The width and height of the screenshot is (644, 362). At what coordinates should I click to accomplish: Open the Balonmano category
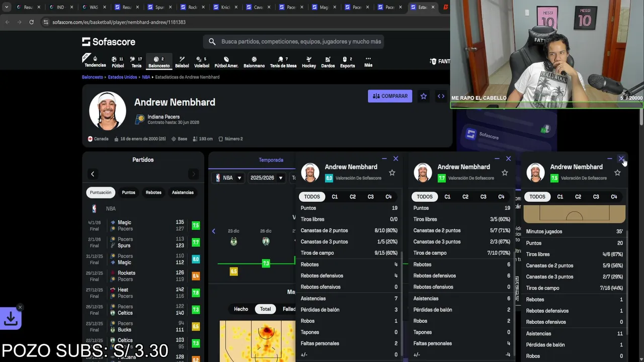(x=254, y=62)
